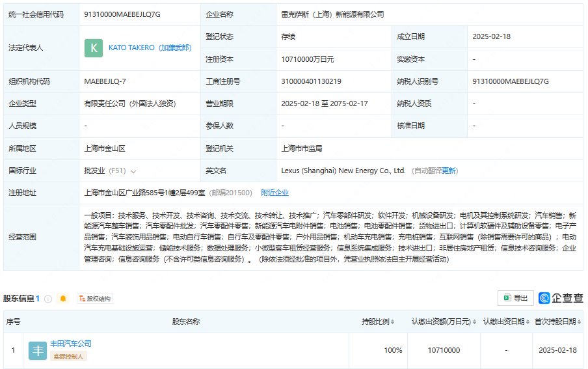The image size is (588, 369).
Task: Select the 10710000 subscribed capital cell
Action: [x=444, y=350]
